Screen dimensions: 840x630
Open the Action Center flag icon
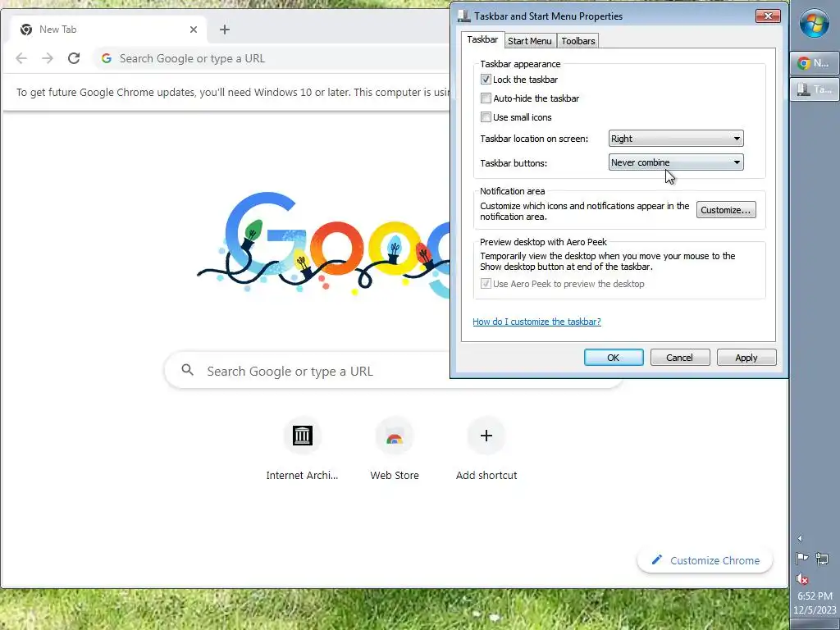pos(802,559)
